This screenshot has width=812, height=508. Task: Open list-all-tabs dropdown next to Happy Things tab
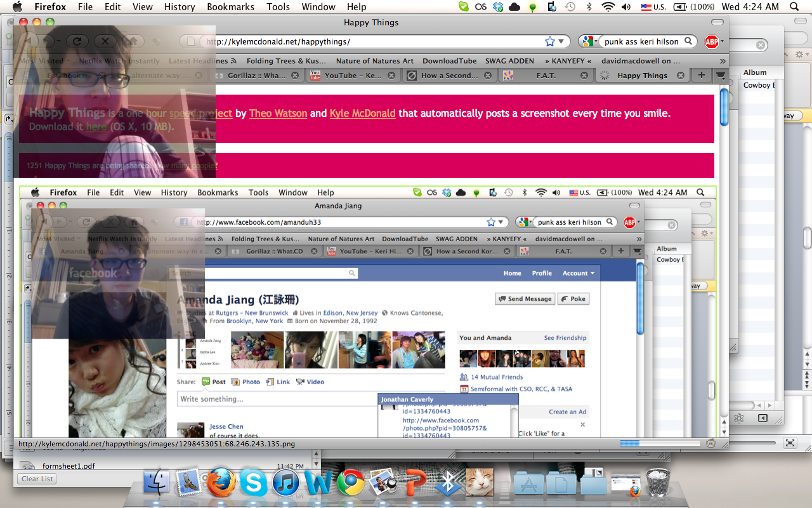tap(721, 76)
